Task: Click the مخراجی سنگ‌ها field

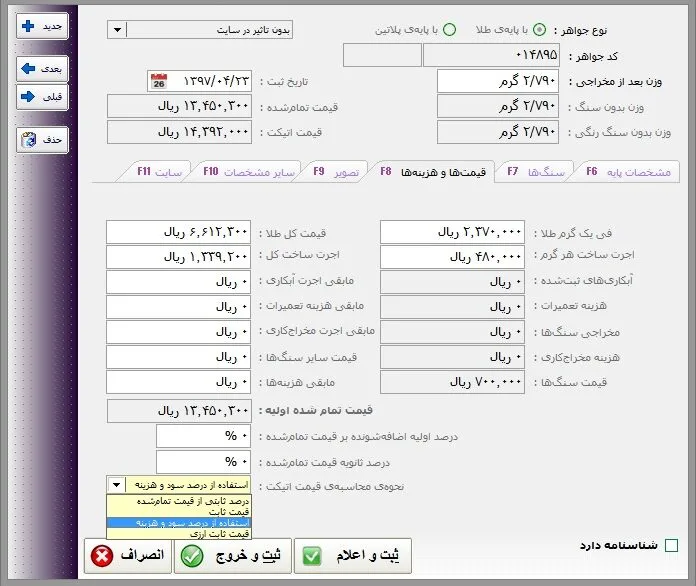Action: click(x=452, y=332)
